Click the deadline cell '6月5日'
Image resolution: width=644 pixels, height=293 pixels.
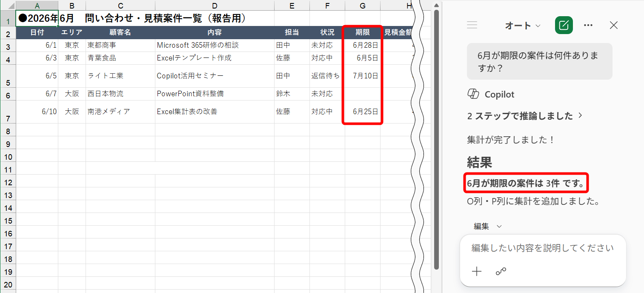click(x=363, y=58)
